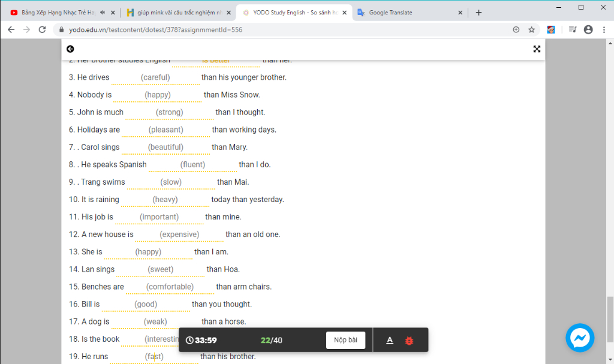Fill the (happy) blank for Nobody is
The height and width of the screenshot is (364, 614).
click(x=158, y=95)
